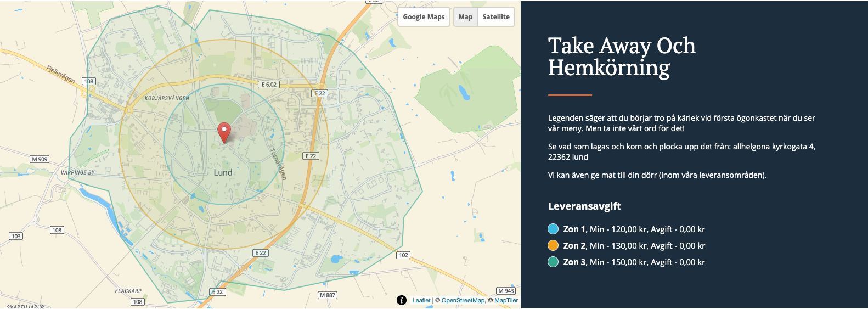This screenshot has width=868, height=309.
Task: Click the 102 road shield
Action: click(x=403, y=255)
